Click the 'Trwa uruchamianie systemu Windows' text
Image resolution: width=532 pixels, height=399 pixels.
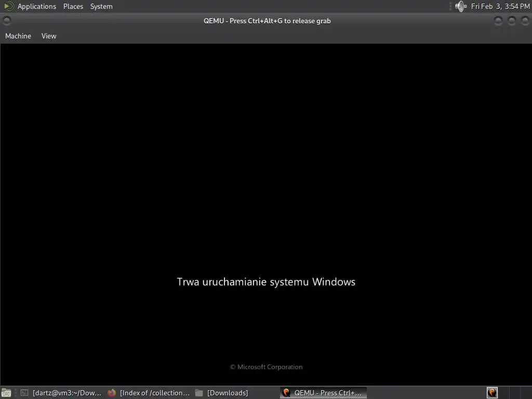(x=266, y=282)
